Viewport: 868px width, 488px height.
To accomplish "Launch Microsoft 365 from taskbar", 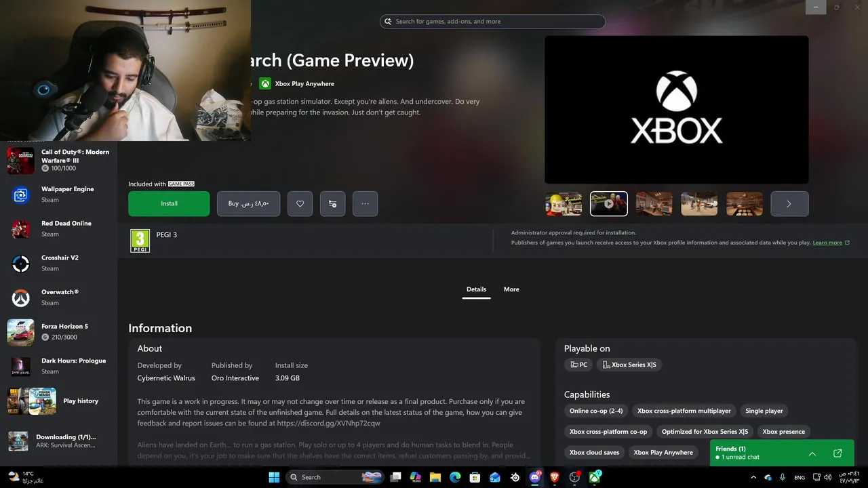I will point(416,477).
